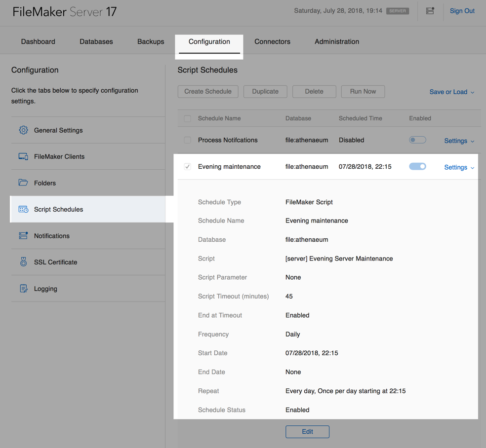Screen dimensions: 486x448
Task: Click the server status icon in header
Action: (430, 11)
